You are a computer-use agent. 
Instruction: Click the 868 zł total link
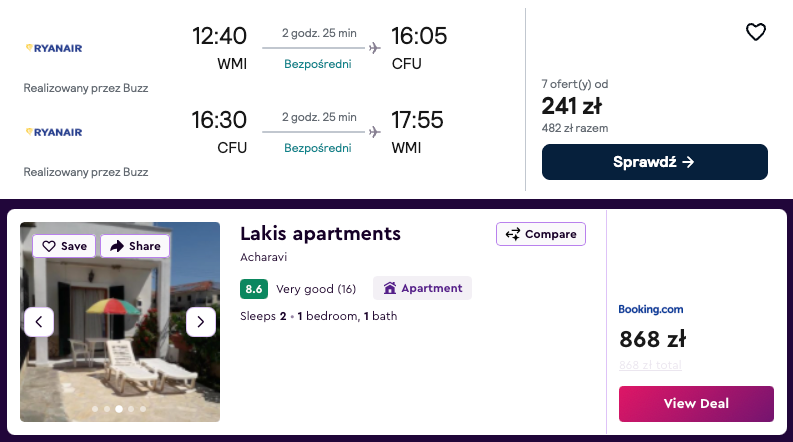(650, 365)
